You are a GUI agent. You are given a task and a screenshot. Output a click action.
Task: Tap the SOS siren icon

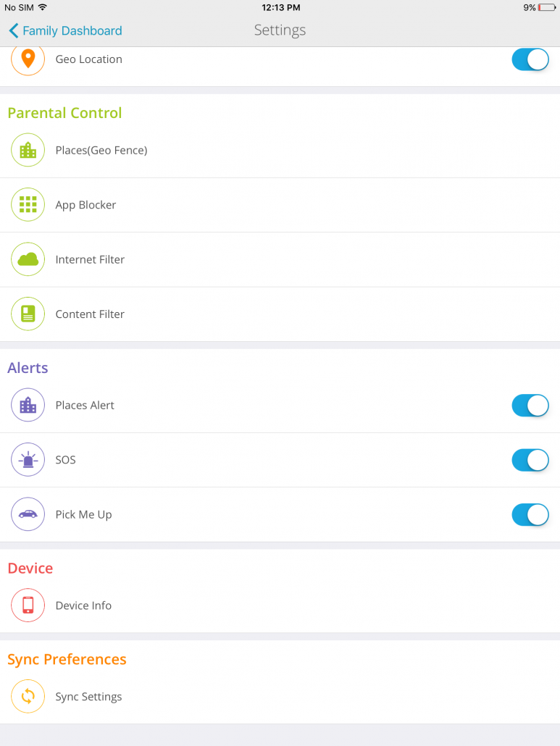click(28, 460)
